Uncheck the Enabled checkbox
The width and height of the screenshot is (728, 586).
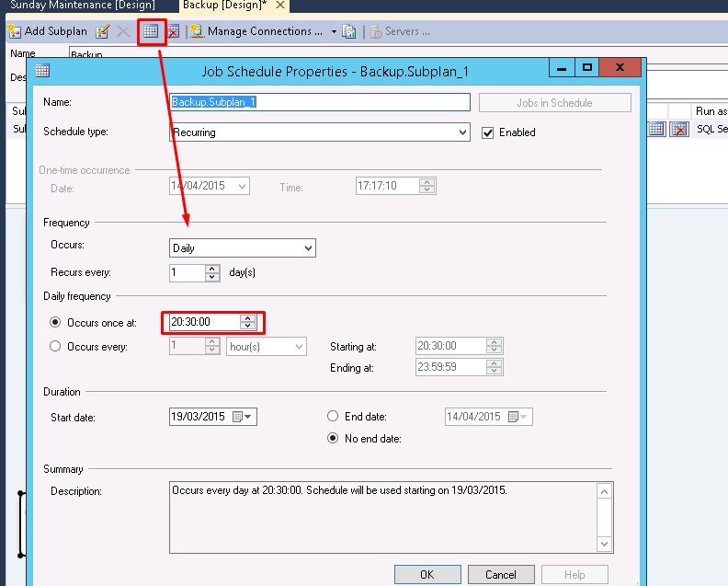pos(488,132)
